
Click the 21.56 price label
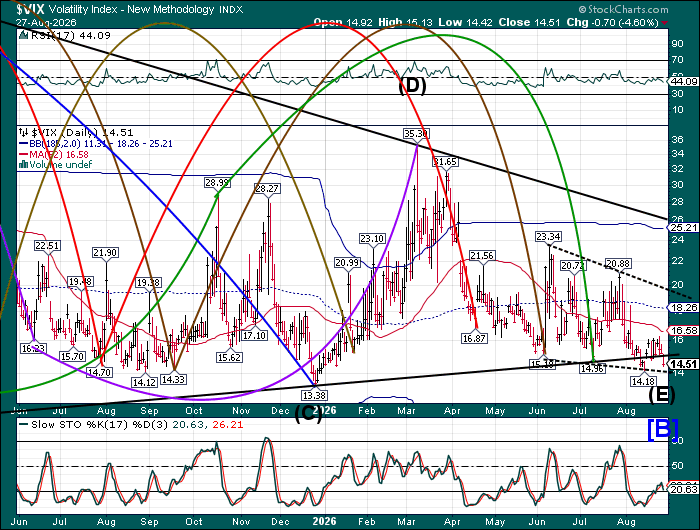coord(482,255)
